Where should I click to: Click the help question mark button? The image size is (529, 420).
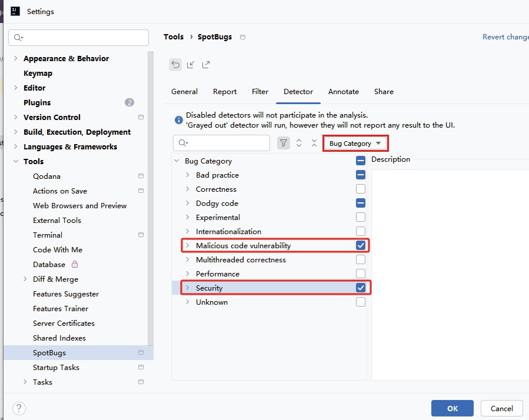(19, 408)
